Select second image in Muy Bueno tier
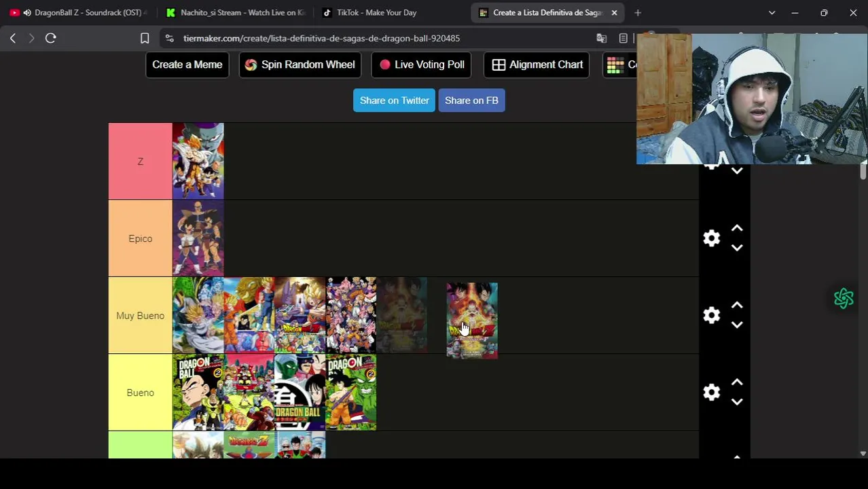The height and width of the screenshot is (489, 868). pyautogui.click(x=249, y=315)
